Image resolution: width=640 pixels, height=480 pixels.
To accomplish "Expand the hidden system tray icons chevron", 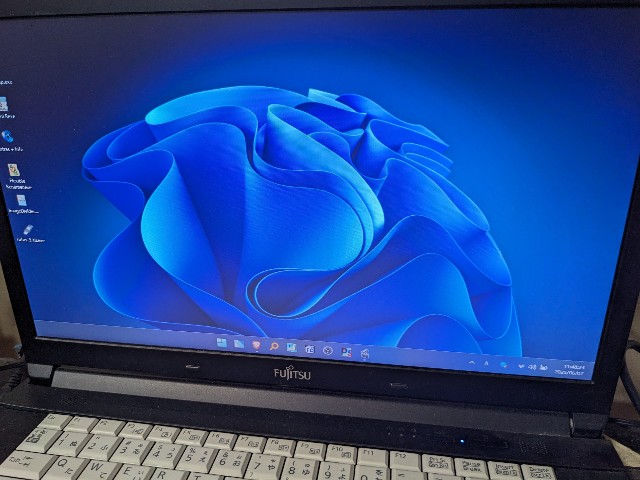I will click(472, 362).
